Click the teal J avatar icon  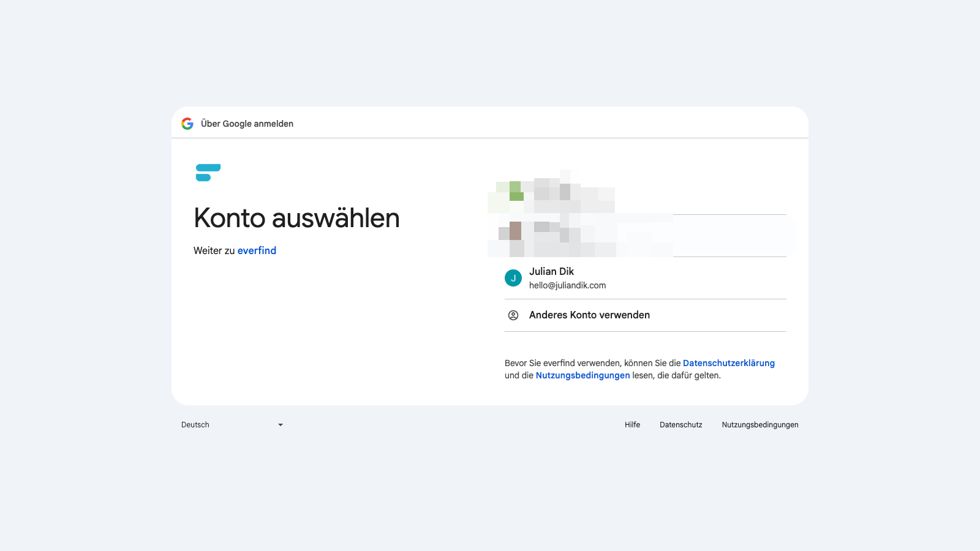513,278
